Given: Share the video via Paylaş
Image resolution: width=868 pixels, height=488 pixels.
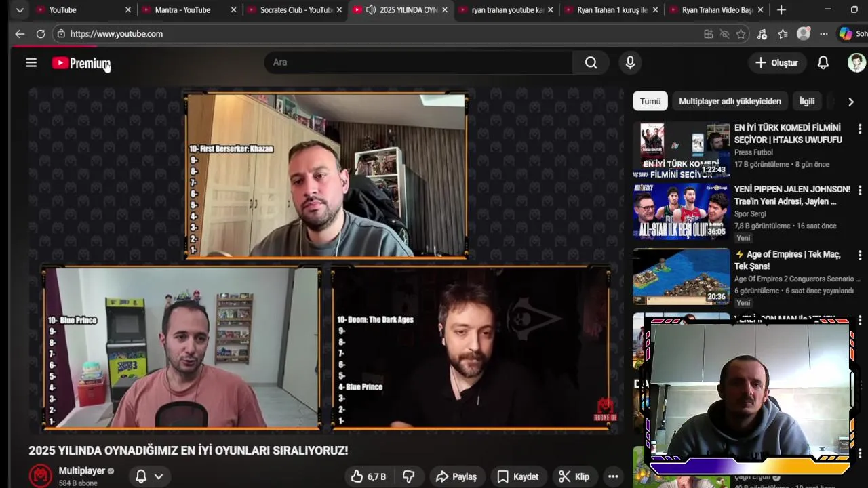Looking at the screenshot, I should 456,476.
